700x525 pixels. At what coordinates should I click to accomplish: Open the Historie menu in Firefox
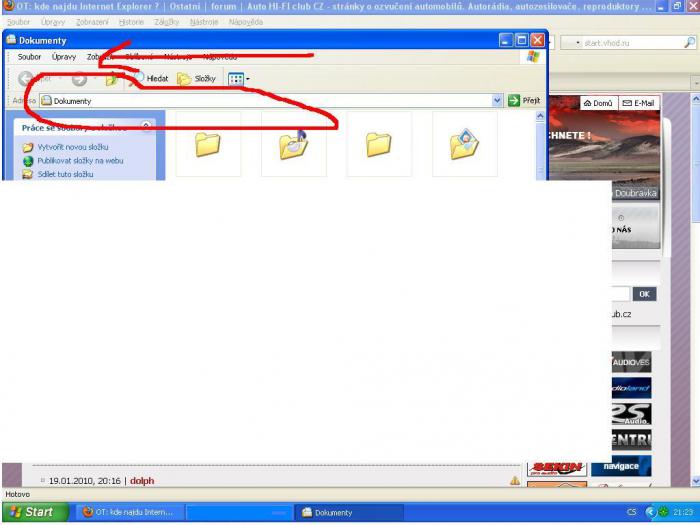point(131,22)
